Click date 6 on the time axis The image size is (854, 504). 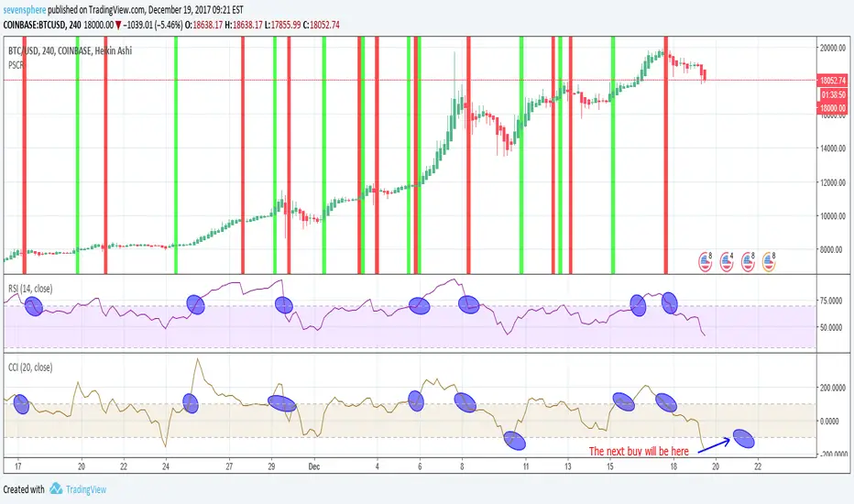(420, 466)
